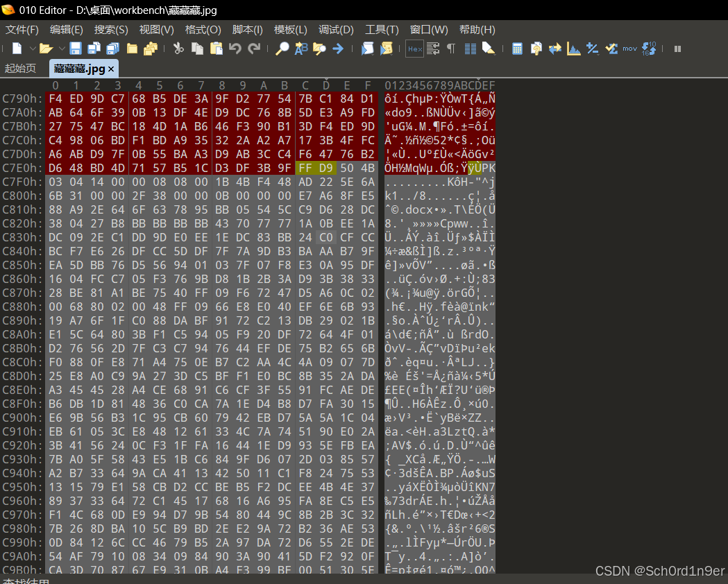Open the 帮助(H) menu

477,30
